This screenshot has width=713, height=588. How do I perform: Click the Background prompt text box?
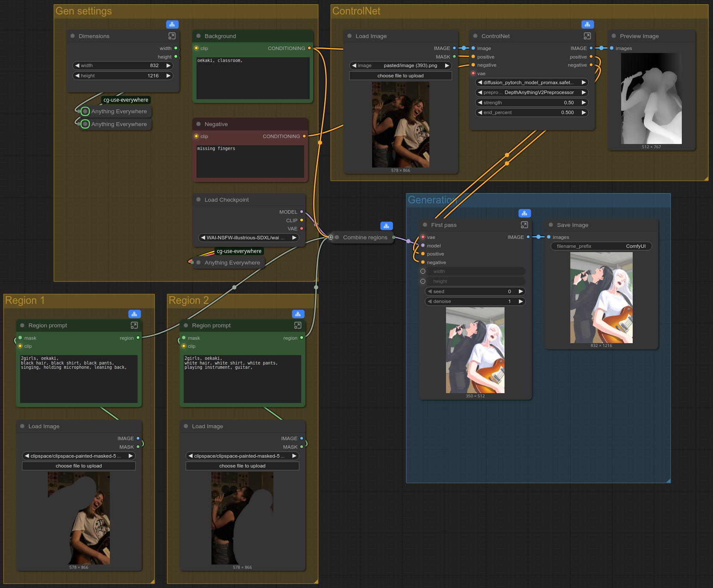253,78
